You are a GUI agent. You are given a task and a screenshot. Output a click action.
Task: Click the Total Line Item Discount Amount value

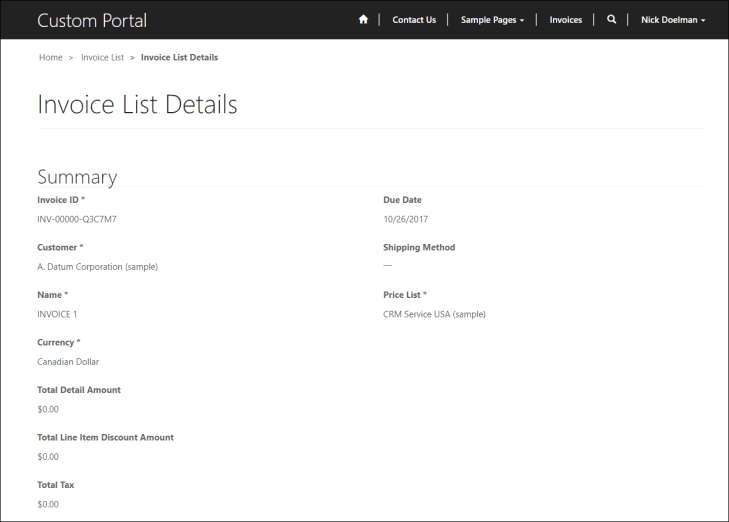[48, 457]
